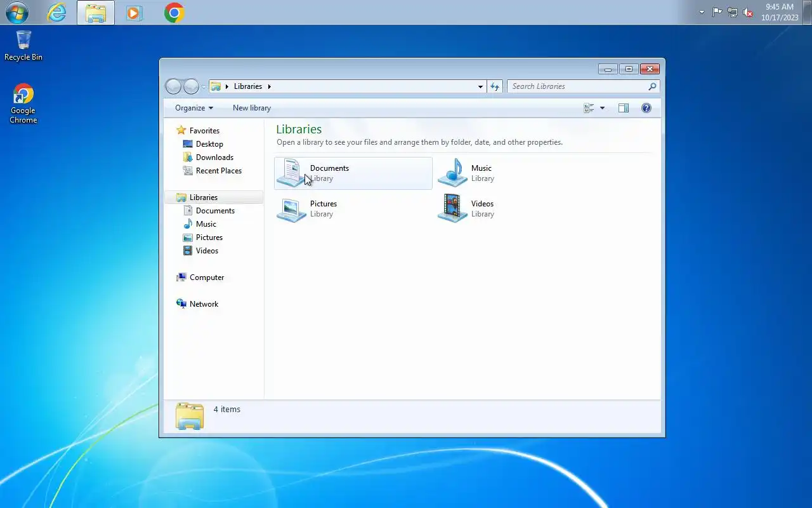Expand the arrow after Libraries in address bar
The width and height of the screenshot is (812, 508).
tap(269, 86)
